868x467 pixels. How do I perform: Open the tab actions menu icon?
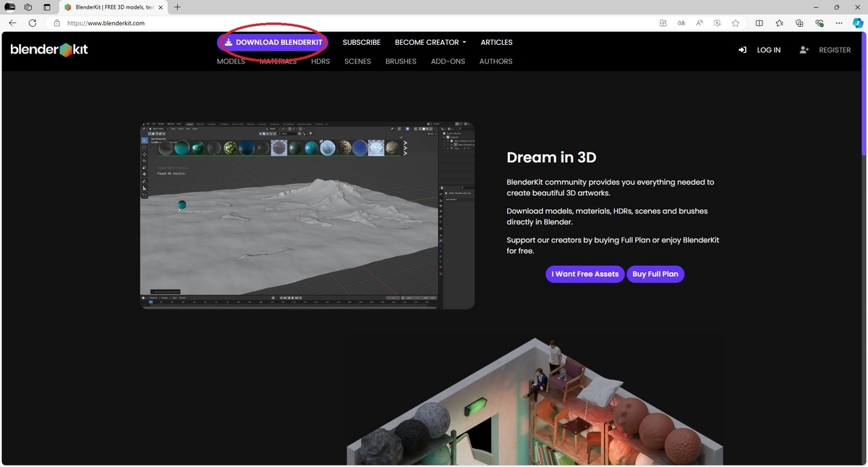(47, 7)
